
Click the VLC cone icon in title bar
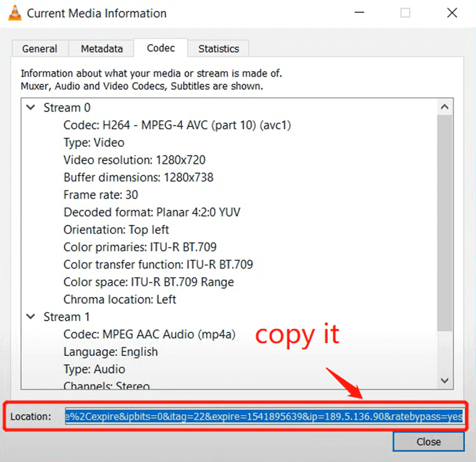click(x=14, y=13)
